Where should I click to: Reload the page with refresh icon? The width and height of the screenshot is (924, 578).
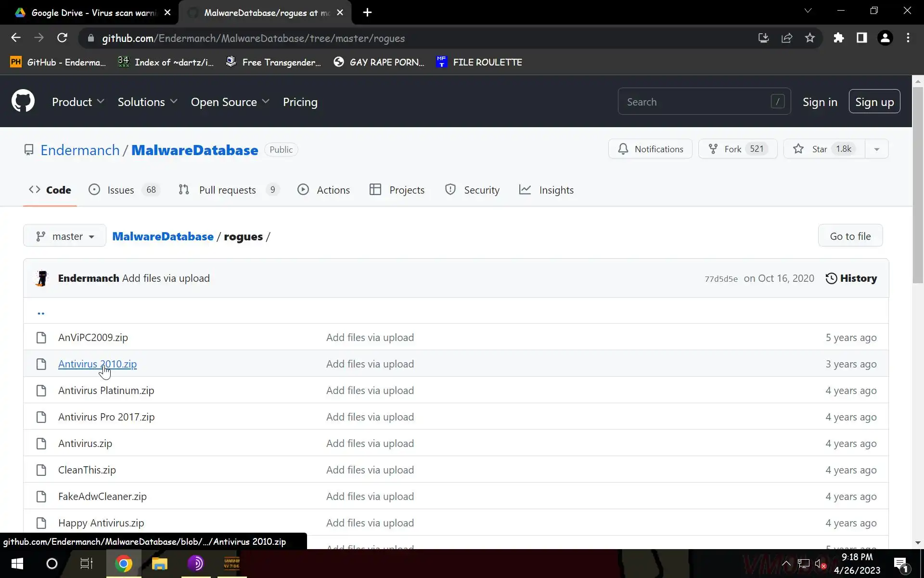click(62, 38)
